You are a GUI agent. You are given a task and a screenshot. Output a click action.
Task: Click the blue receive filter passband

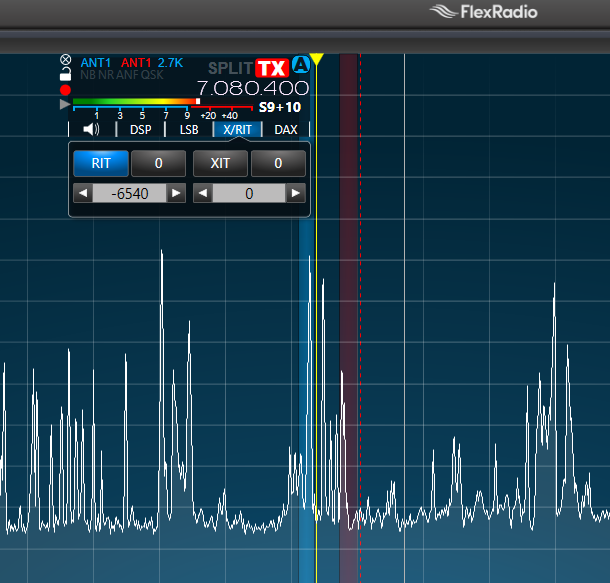coord(307,401)
